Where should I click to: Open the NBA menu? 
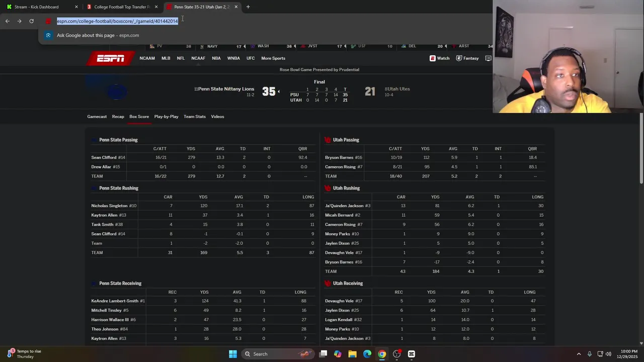pos(216,58)
